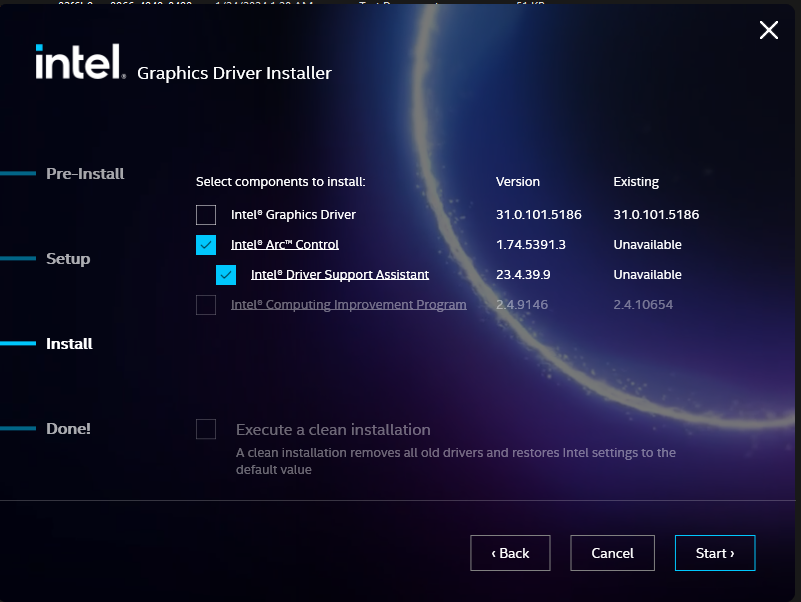Uncheck the Intel Driver Support Assistant checkbox

tap(226, 275)
